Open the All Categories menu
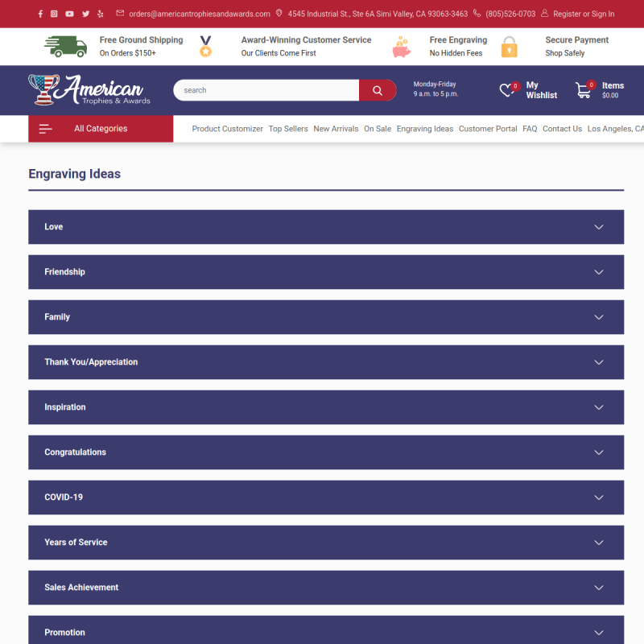The image size is (644, 644). (x=101, y=129)
